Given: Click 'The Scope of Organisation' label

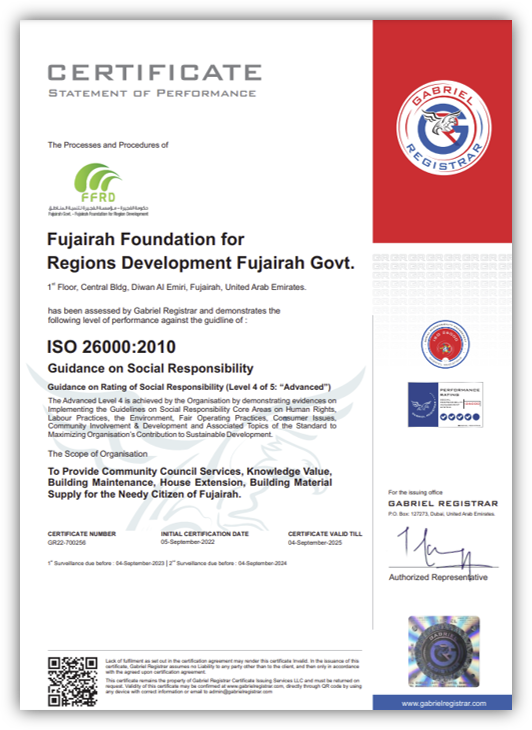Looking at the screenshot, I should coord(98,454).
